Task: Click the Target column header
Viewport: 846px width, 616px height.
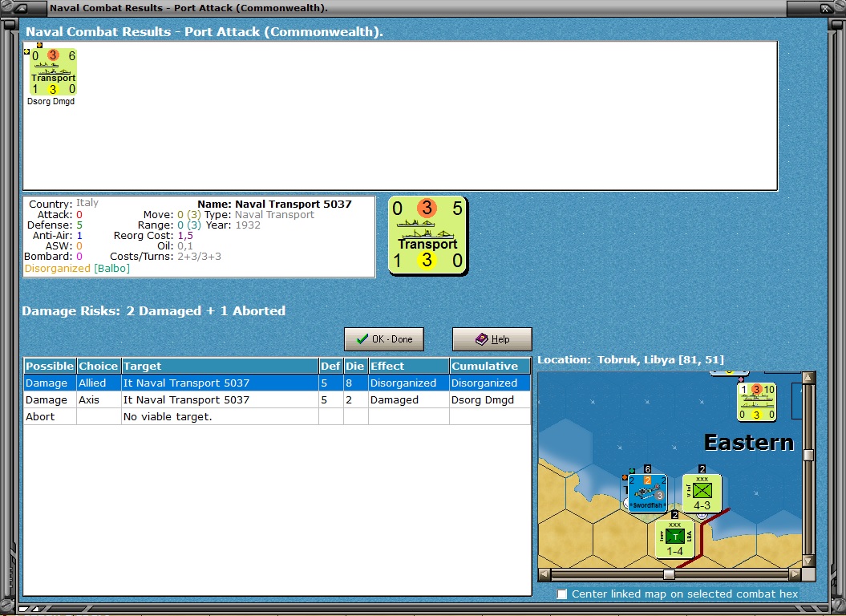Action: click(221, 366)
